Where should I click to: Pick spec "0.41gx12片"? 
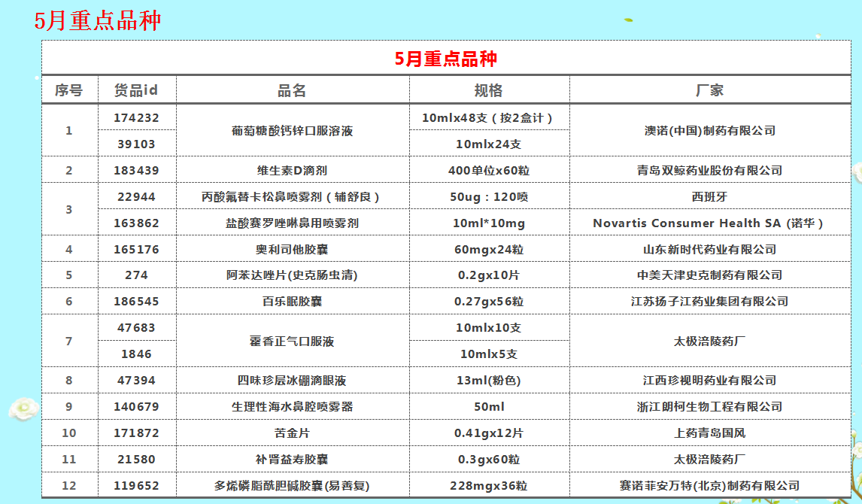489,433
